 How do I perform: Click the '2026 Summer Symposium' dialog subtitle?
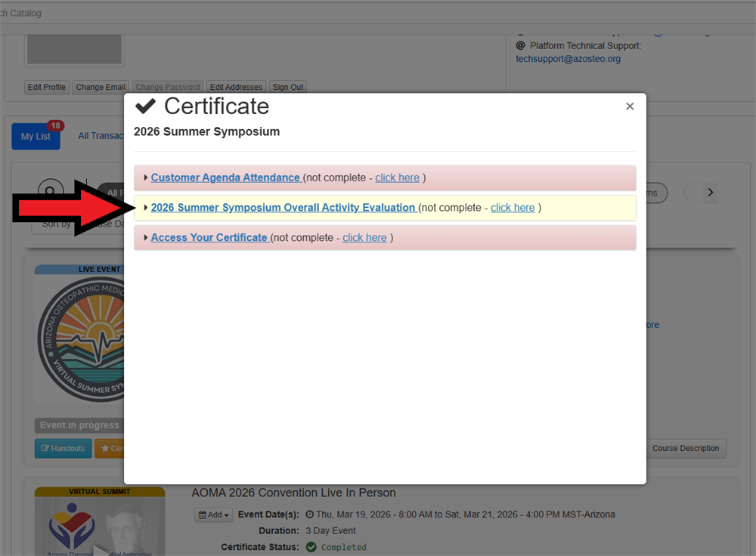point(206,131)
